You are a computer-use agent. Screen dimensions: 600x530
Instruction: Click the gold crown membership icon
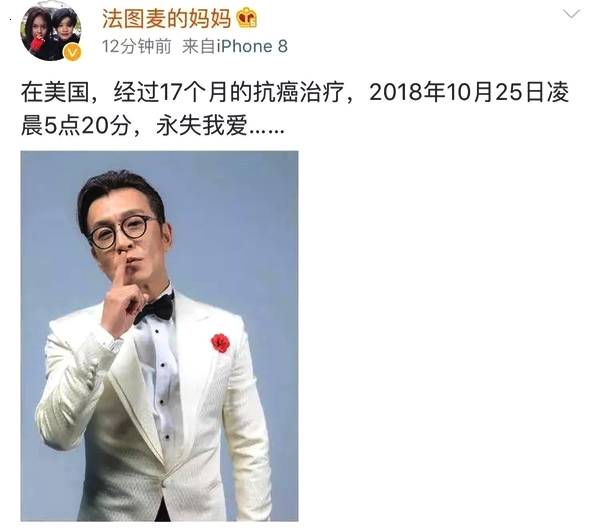pyautogui.click(x=246, y=19)
